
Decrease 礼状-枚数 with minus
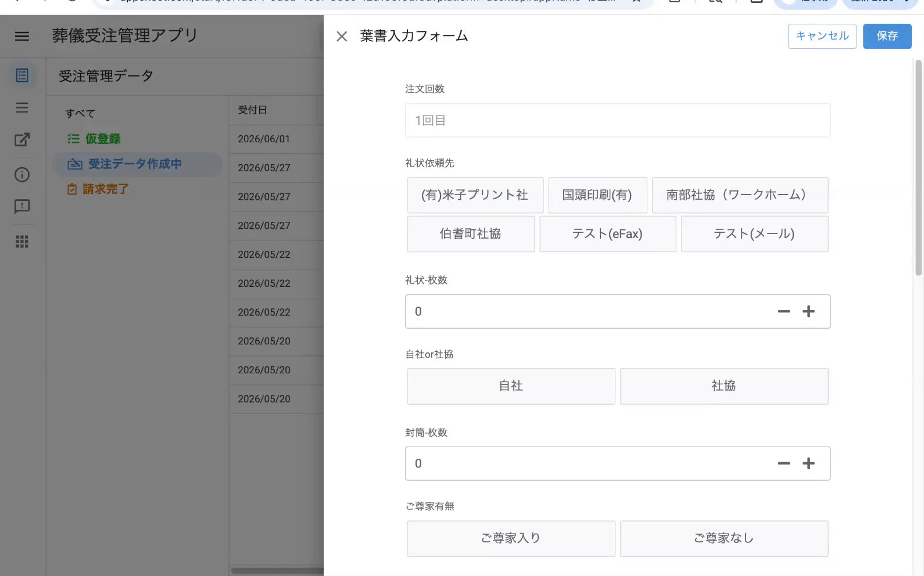pyautogui.click(x=784, y=312)
